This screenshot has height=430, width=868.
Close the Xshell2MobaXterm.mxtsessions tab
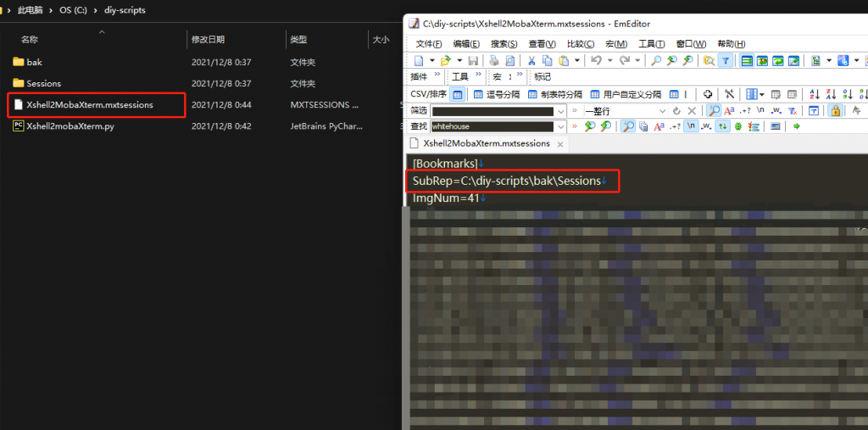tap(559, 144)
